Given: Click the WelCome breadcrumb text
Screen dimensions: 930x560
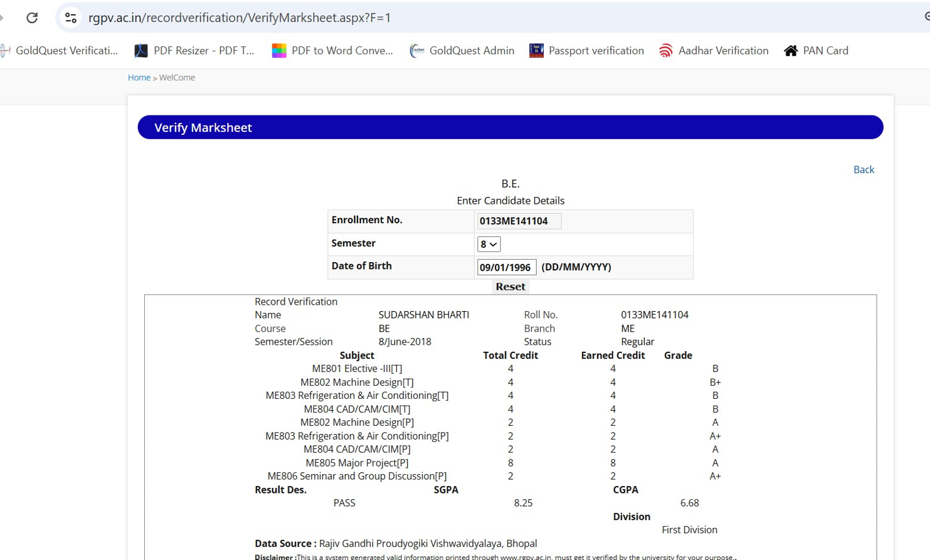Looking at the screenshot, I should 177,78.
